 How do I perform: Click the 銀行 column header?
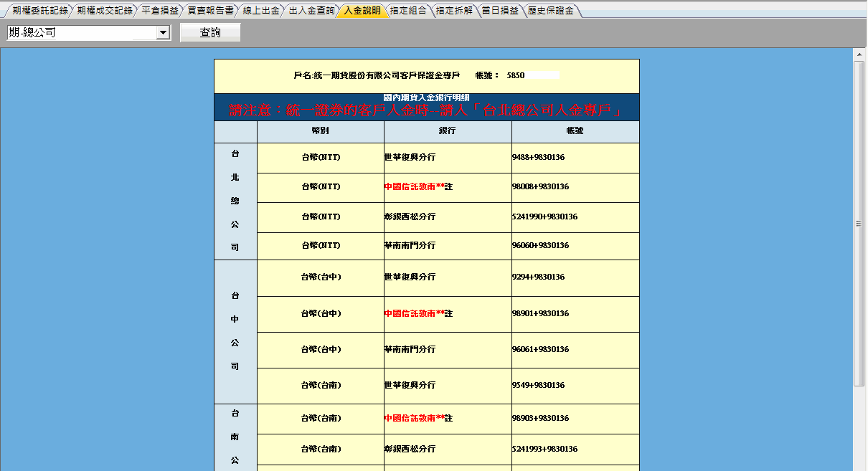pos(448,132)
